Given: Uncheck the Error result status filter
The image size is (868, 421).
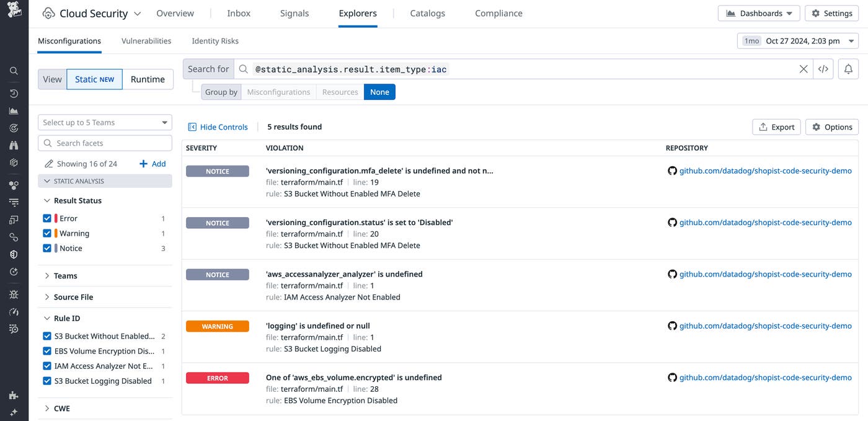Looking at the screenshot, I should pyautogui.click(x=46, y=218).
